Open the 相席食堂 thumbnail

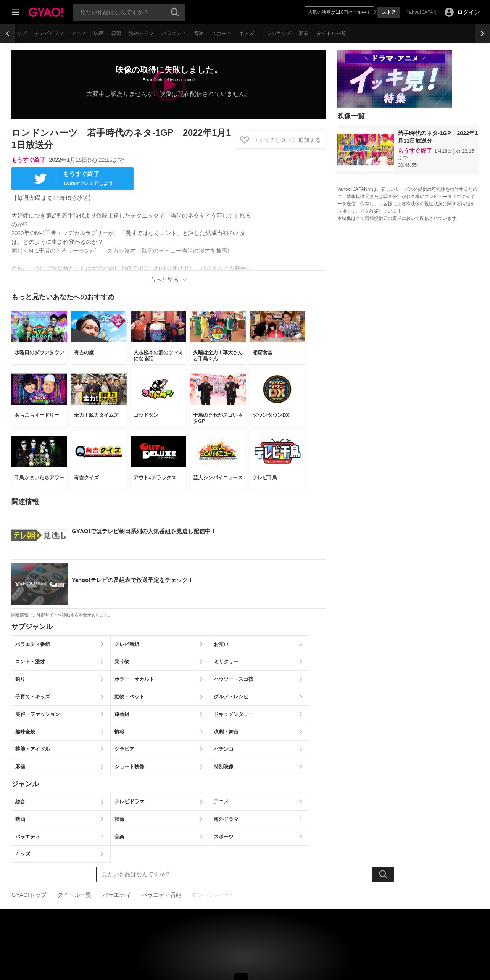point(277,326)
